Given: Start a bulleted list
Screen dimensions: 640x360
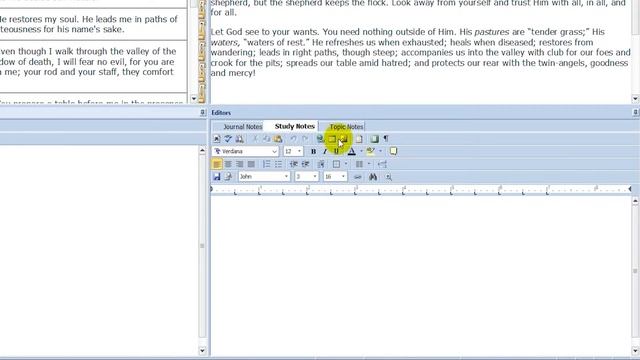Looking at the screenshot, I should (x=278, y=164).
